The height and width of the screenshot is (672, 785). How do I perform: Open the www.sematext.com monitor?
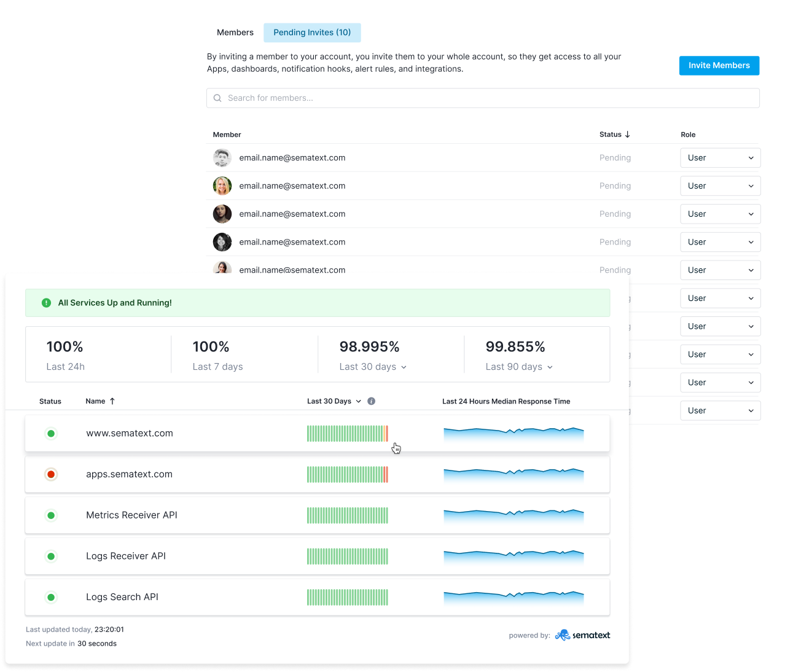pos(130,434)
